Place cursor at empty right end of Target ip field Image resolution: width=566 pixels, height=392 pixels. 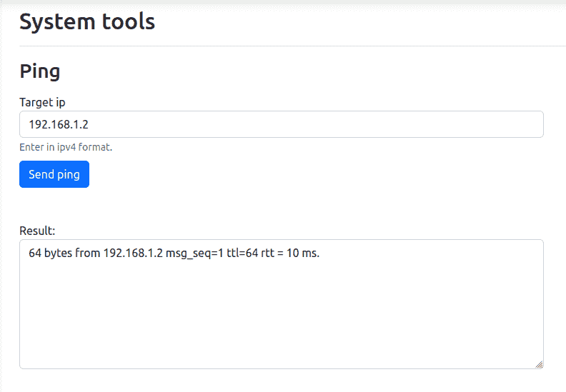(465, 124)
